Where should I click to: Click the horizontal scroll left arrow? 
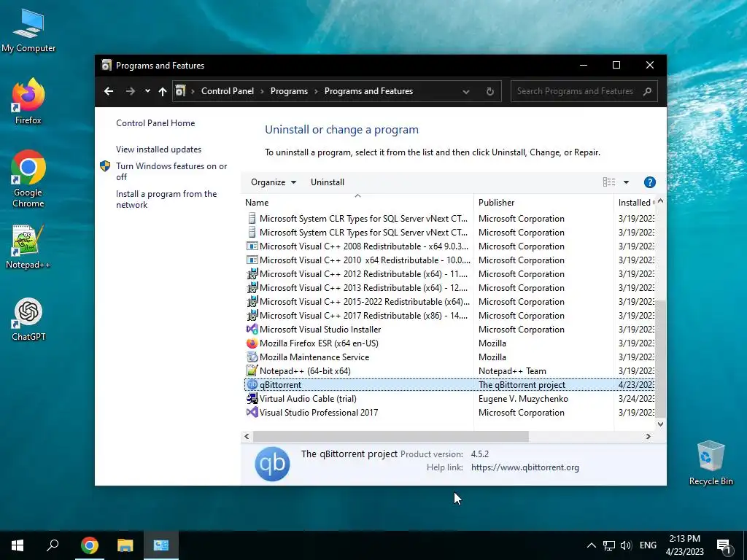[247, 436]
